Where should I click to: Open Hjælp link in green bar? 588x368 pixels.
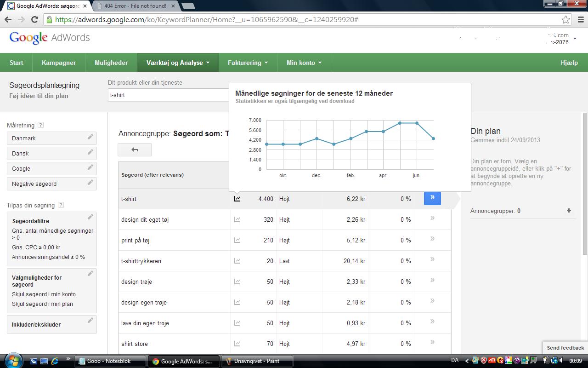pos(569,63)
